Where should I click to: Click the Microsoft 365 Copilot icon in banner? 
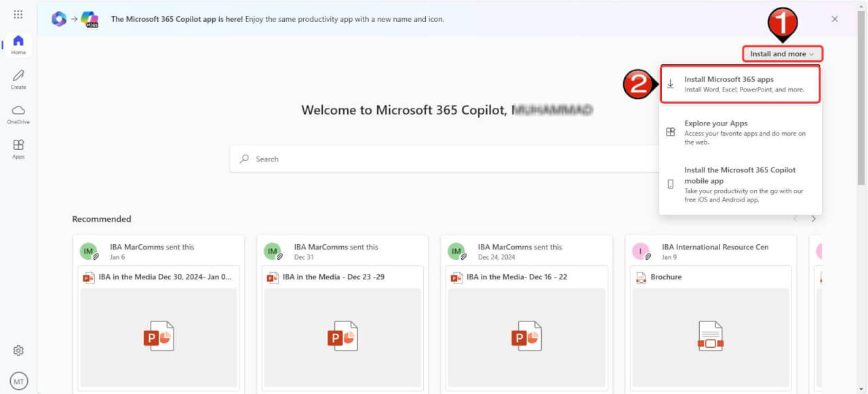click(x=90, y=18)
